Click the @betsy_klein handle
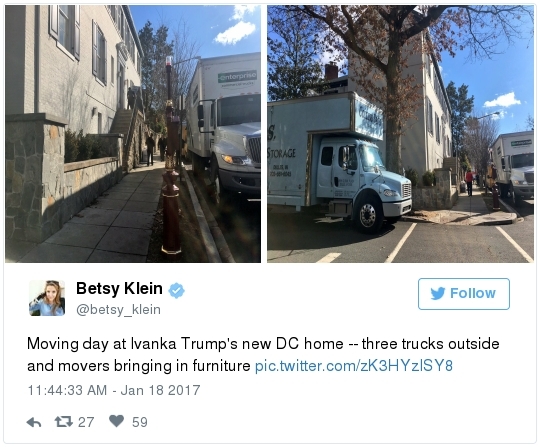 pyautogui.click(x=118, y=310)
